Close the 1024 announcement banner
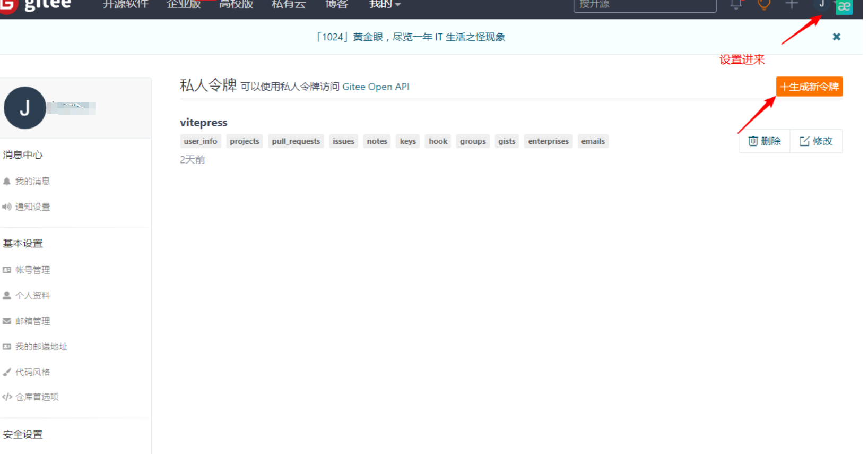The height and width of the screenshot is (454, 868). point(837,37)
